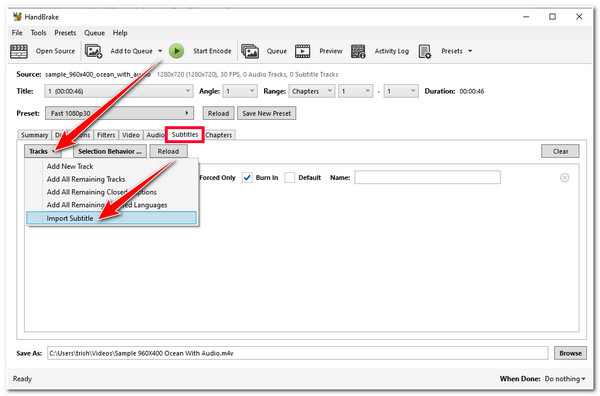Click the Presets gear-page icon

[425, 51]
